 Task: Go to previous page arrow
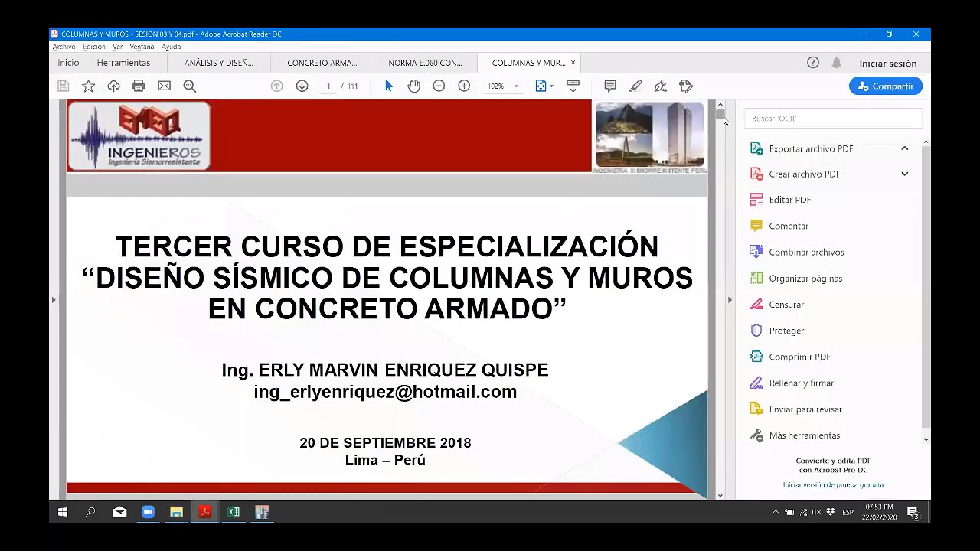(x=277, y=86)
